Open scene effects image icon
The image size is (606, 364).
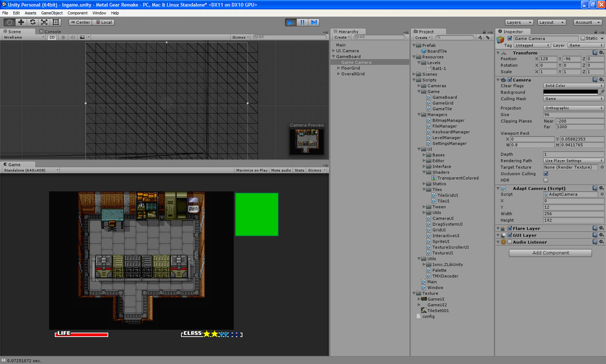tap(82, 37)
